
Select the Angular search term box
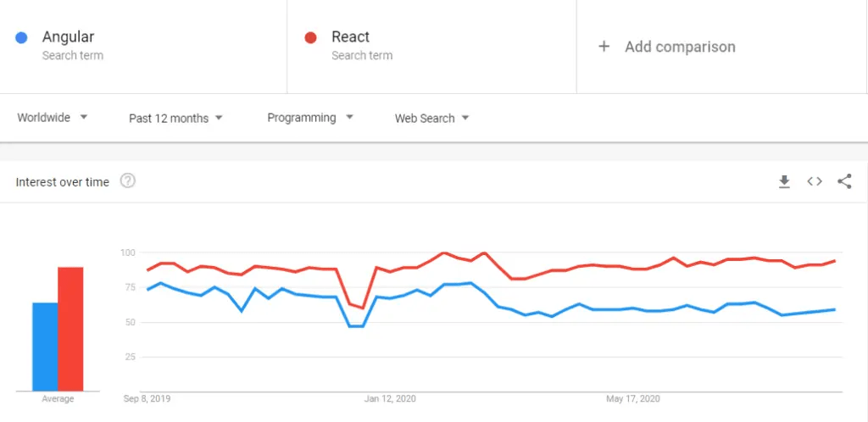143,47
